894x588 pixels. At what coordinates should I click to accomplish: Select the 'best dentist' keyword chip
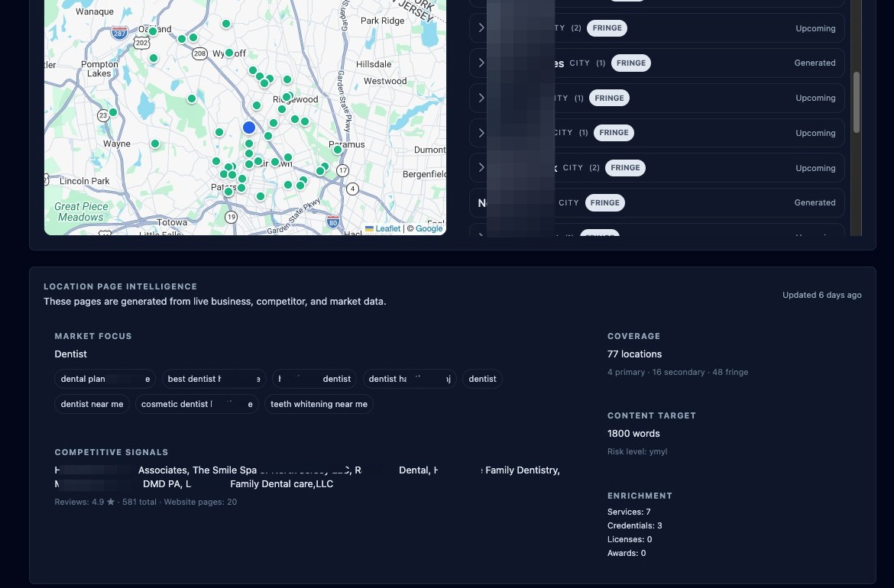[x=214, y=379]
